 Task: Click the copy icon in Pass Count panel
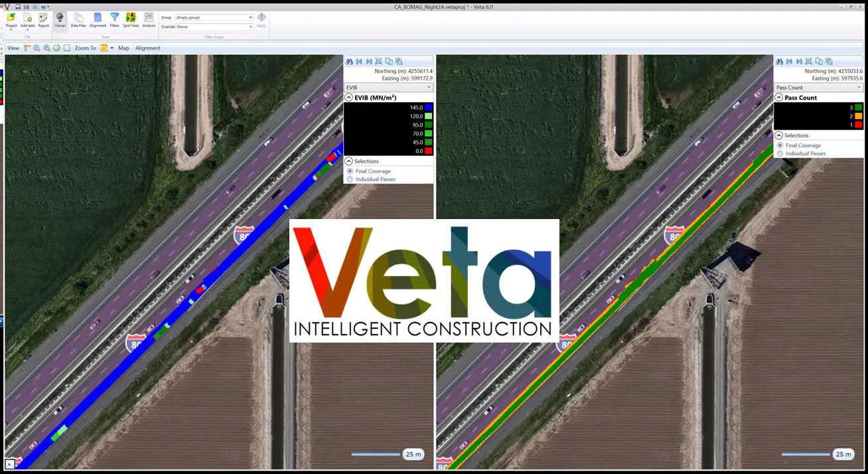(x=819, y=61)
